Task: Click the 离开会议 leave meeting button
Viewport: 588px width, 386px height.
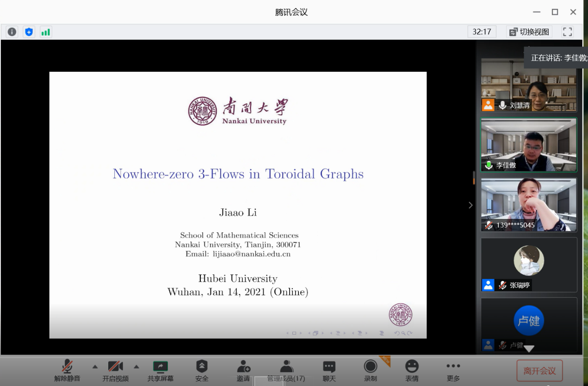Action: (x=539, y=371)
